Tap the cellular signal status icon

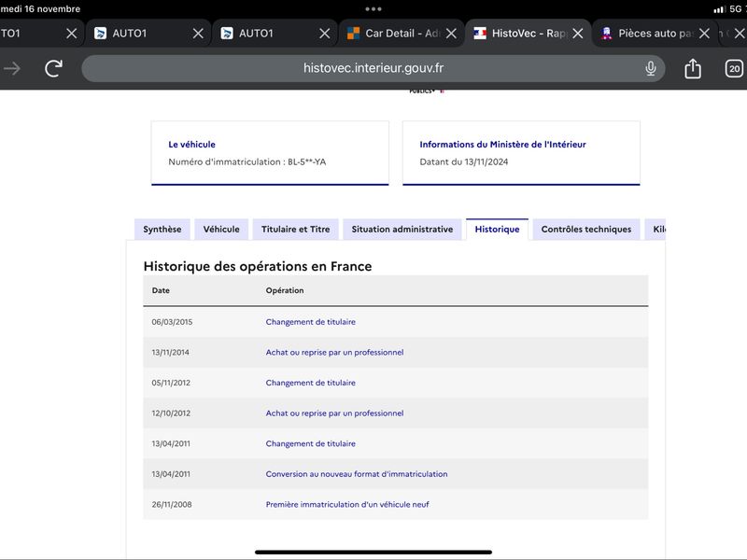719,9
